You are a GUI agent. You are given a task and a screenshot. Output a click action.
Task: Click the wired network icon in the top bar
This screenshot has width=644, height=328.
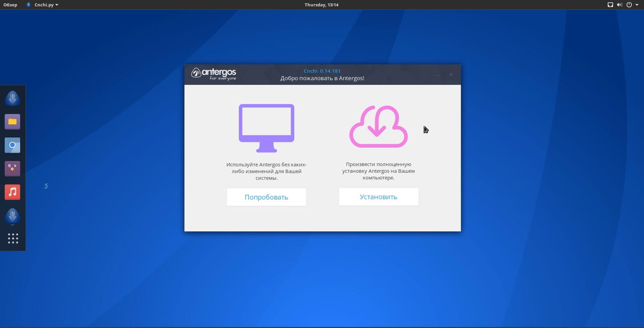click(x=610, y=5)
